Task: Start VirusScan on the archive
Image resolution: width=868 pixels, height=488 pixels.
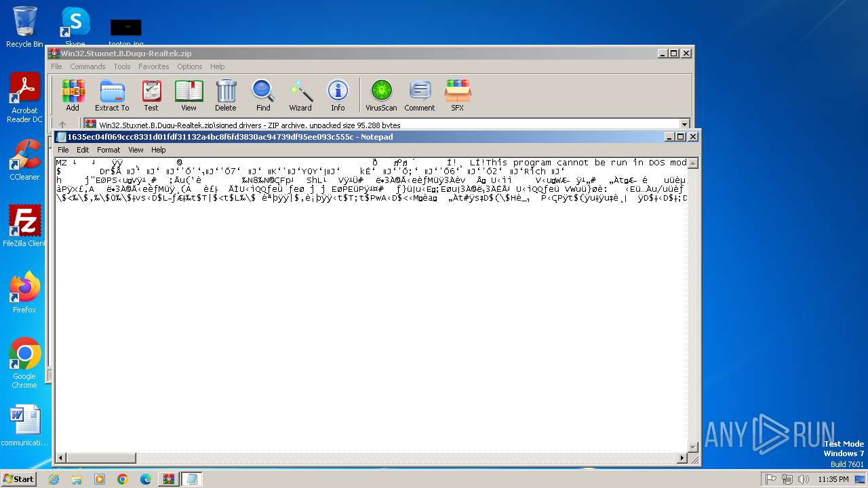Action: point(381,96)
